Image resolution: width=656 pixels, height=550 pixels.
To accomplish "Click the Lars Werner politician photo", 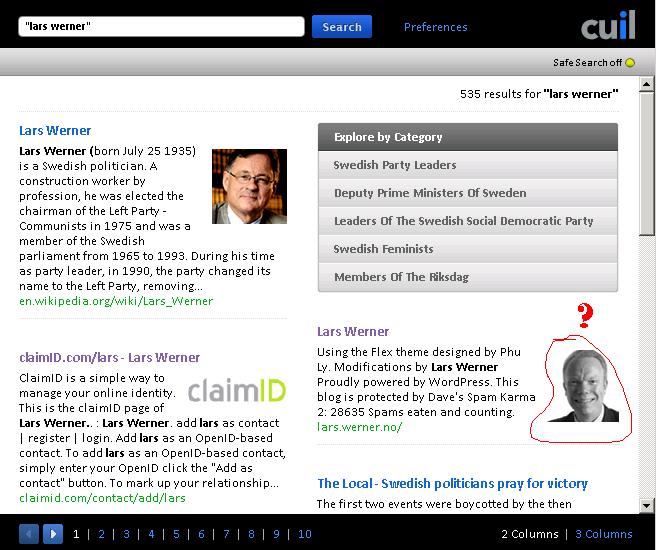I will (x=249, y=186).
